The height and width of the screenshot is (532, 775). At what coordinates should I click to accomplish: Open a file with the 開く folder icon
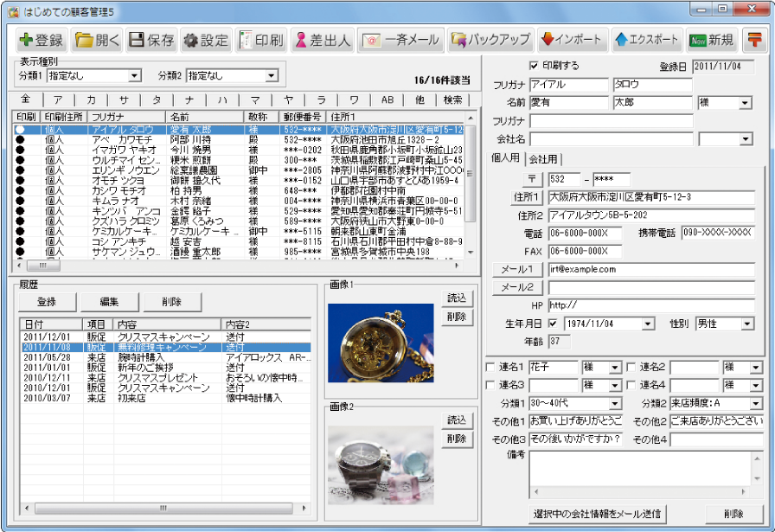point(97,40)
